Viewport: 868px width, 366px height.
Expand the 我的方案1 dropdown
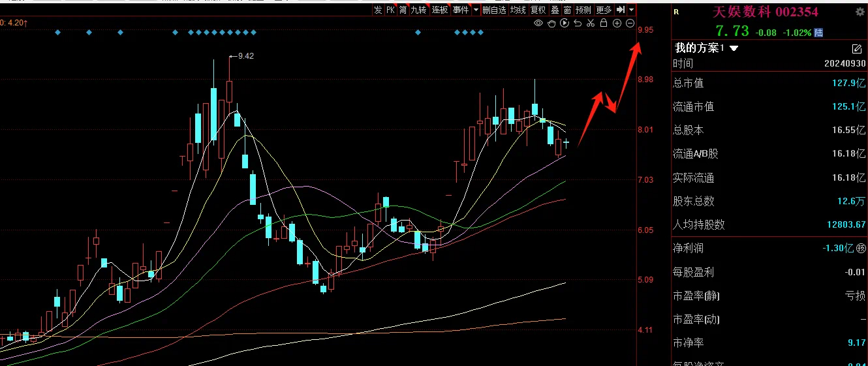pos(734,48)
